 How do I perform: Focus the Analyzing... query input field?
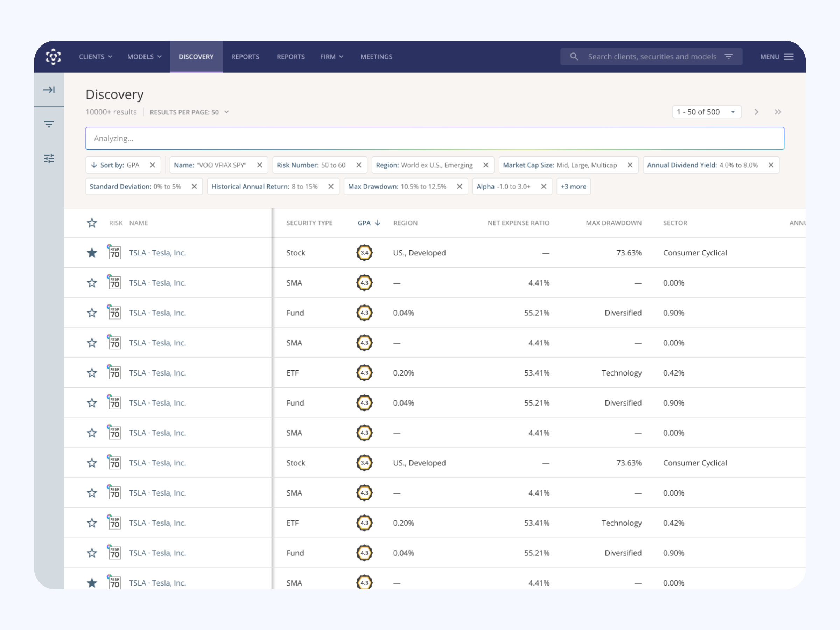click(435, 138)
